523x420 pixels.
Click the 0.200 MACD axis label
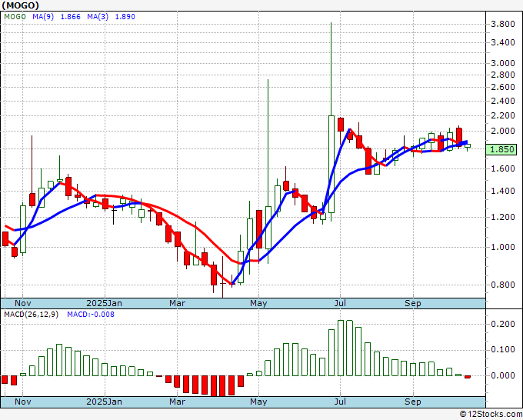(502, 325)
